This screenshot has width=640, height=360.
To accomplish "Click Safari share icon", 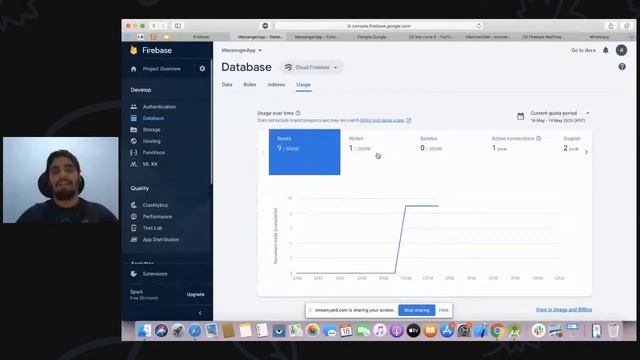I will tap(611, 26).
